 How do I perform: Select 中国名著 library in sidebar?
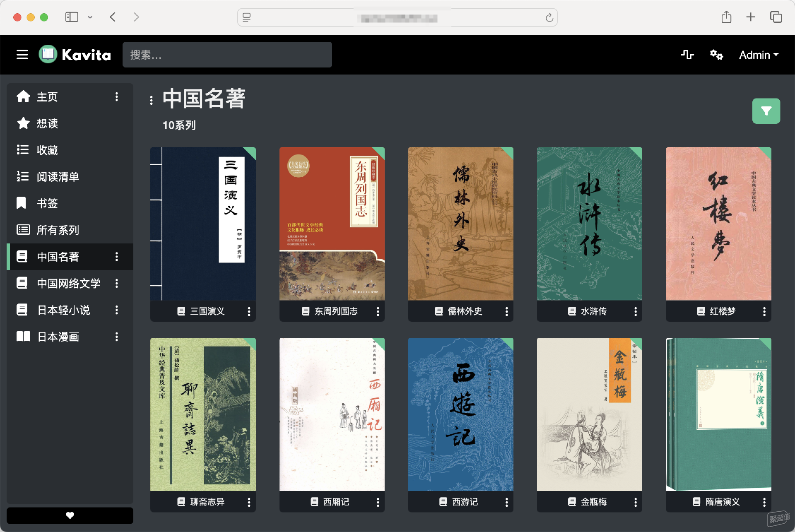click(x=58, y=257)
